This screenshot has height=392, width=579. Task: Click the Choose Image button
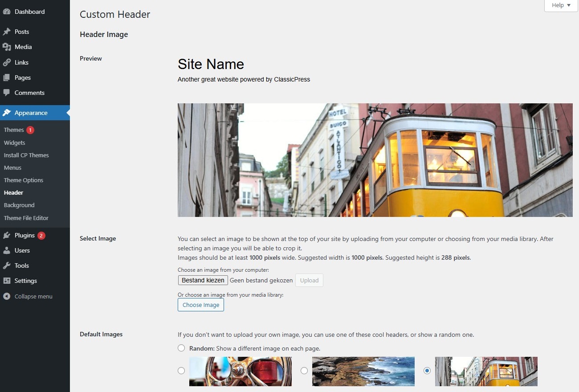pyautogui.click(x=201, y=305)
